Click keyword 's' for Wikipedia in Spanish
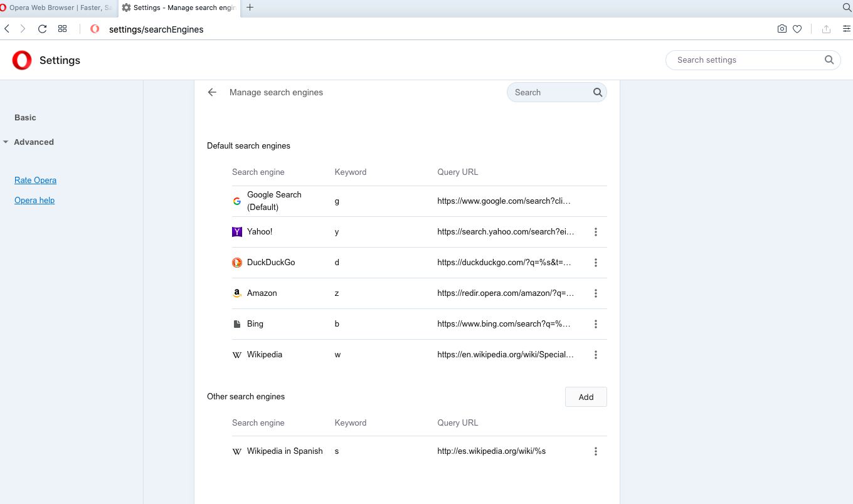Viewport: 853px width, 504px height. (337, 451)
